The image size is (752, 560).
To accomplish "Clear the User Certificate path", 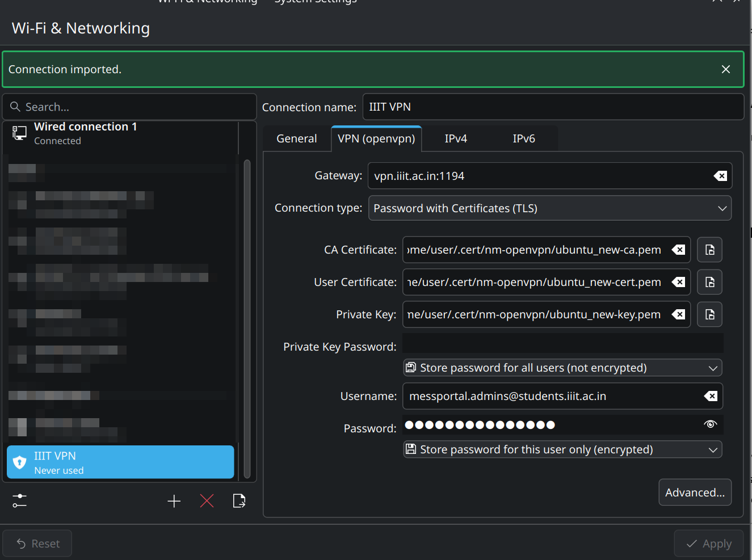I will [x=678, y=282].
